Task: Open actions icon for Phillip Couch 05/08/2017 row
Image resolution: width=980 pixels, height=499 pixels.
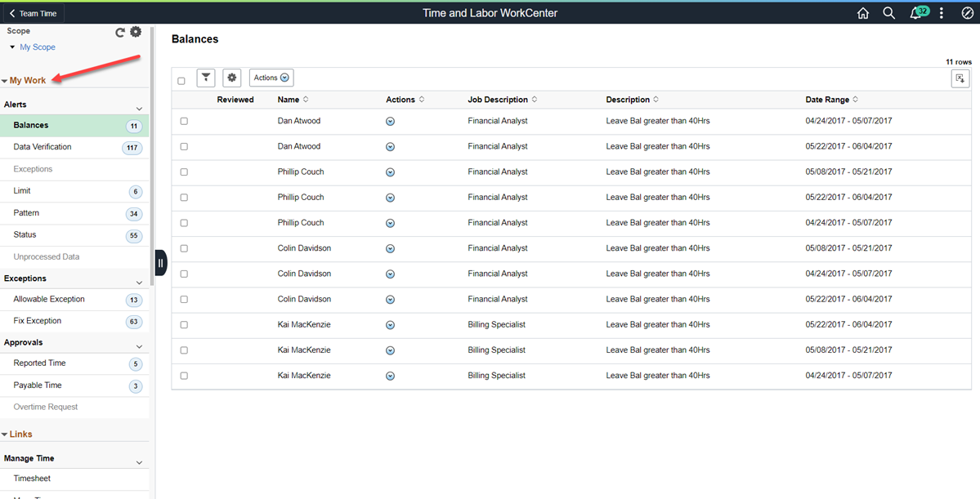Action: click(390, 172)
